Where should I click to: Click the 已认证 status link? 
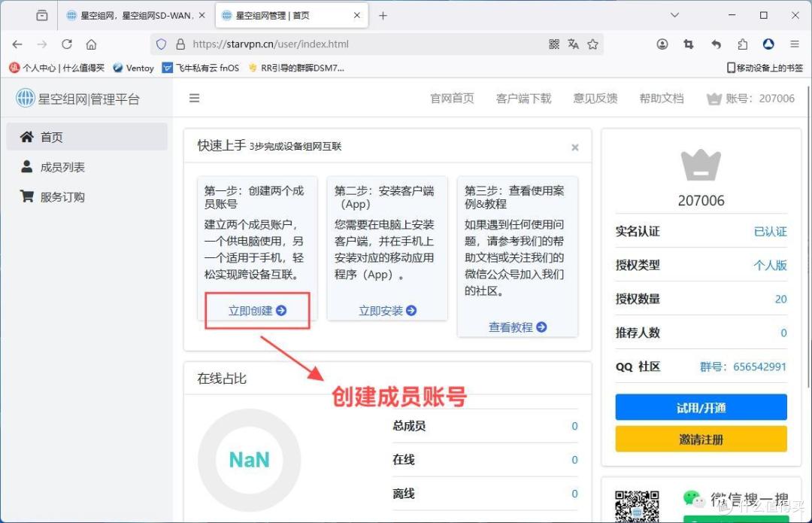[x=770, y=231]
